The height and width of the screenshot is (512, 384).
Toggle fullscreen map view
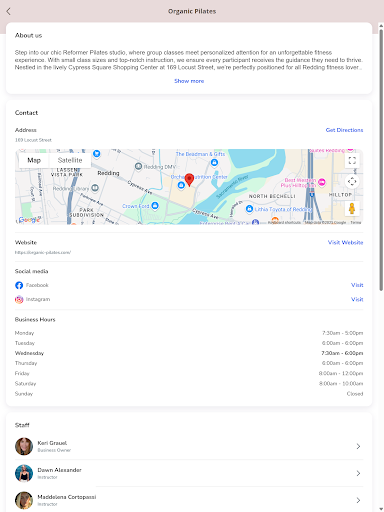pos(352,161)
